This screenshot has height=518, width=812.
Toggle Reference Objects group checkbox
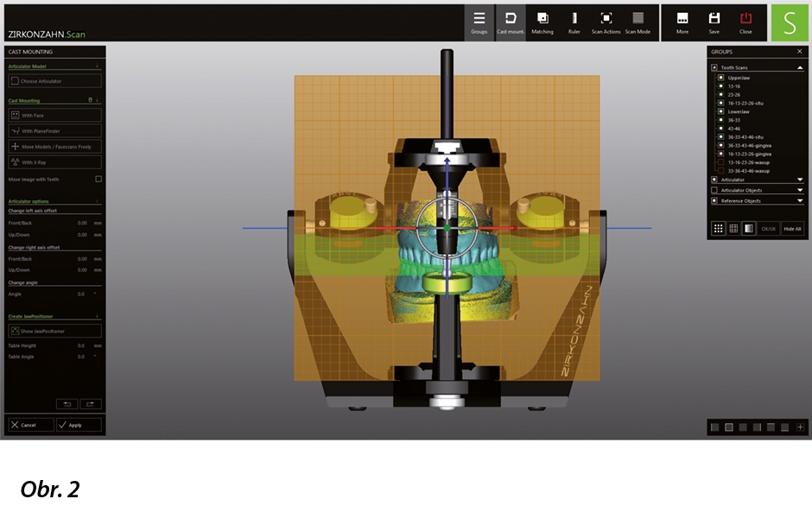pos(714,201)
